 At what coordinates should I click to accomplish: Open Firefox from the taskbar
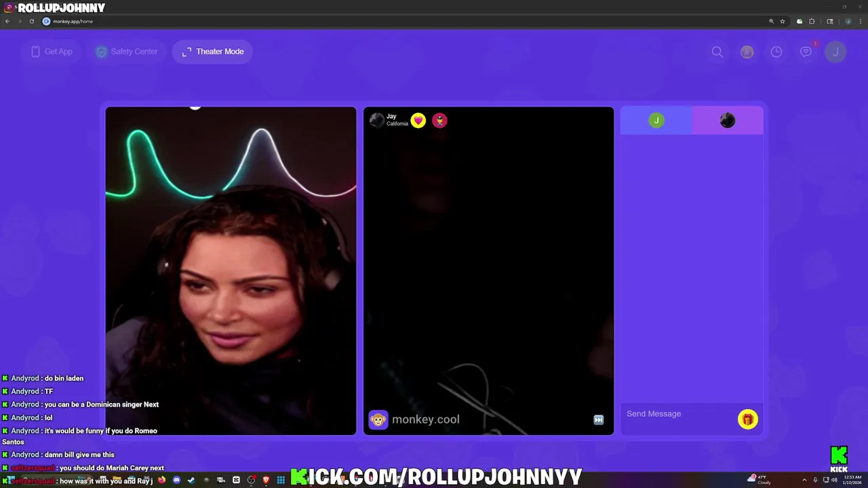(x=161, y=480)
